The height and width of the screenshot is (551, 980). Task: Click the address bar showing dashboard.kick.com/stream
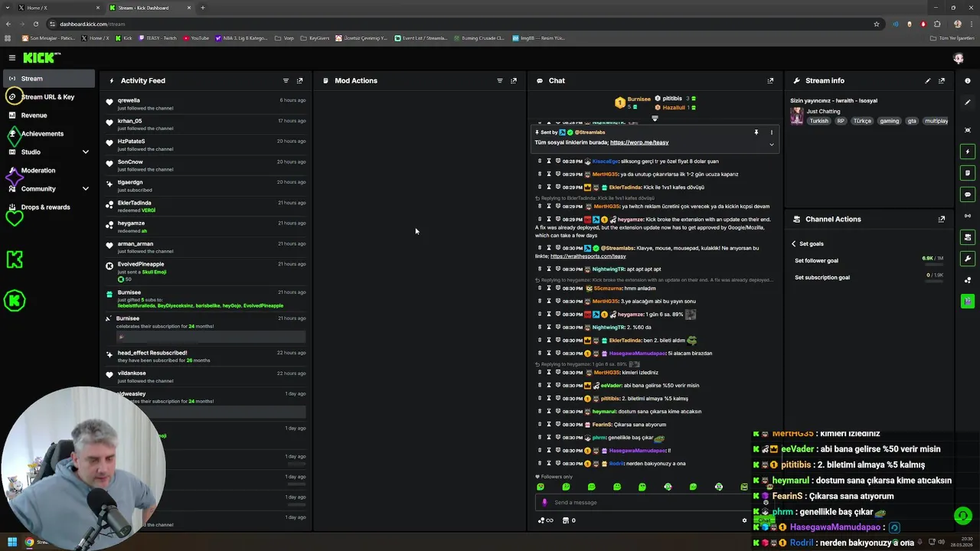pyautogui.click(x=459, y=24)
